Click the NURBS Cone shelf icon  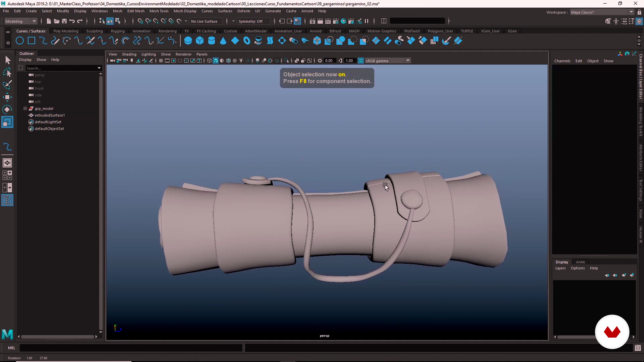click(x=223, y=41)
